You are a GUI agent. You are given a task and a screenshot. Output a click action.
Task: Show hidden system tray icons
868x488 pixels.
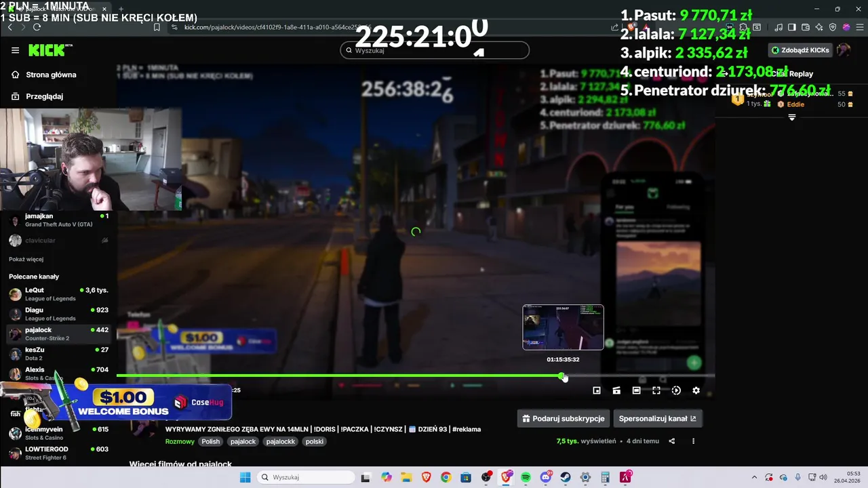pos(755,477)
